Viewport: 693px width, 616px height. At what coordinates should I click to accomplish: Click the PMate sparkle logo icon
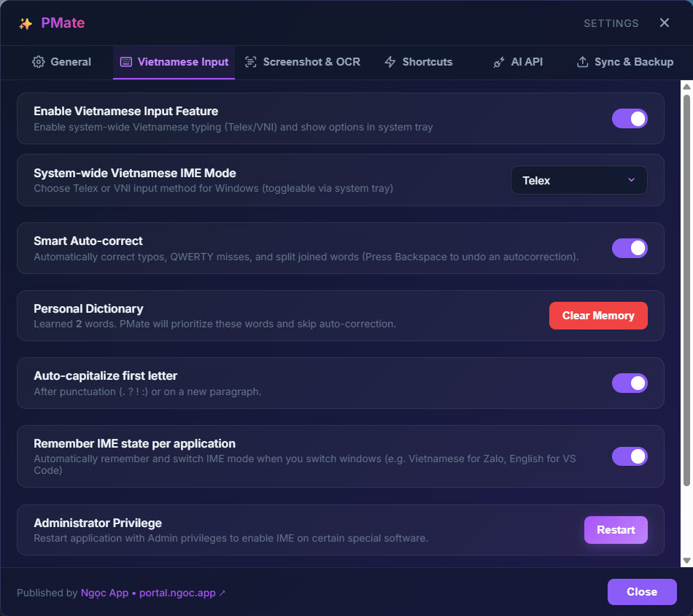coord(26,23)
